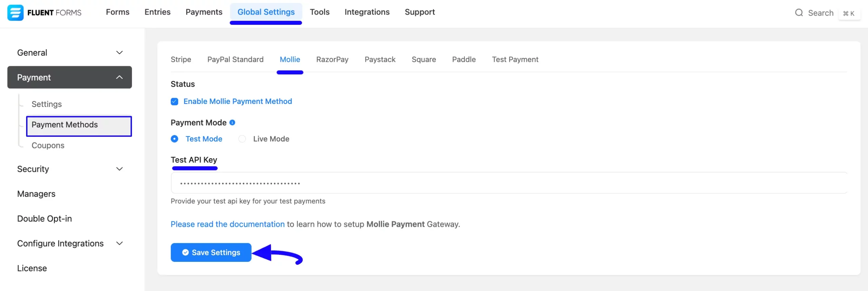Screen dimensions: 868x291
Task: Click the Save Settings button
Action: (211, 253)
